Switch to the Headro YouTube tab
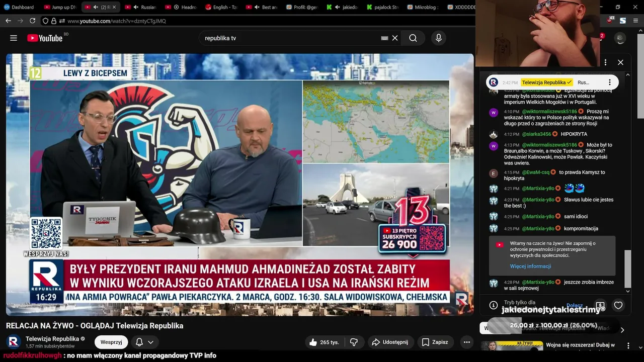Image resolution: width=644 pixels, height=362 pixels. (181, 7)
